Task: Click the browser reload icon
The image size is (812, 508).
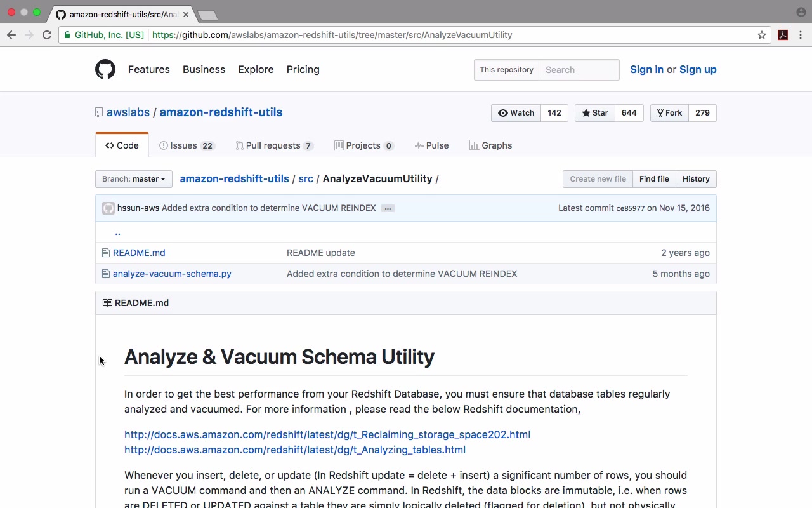Action: [x=47, y=35]
